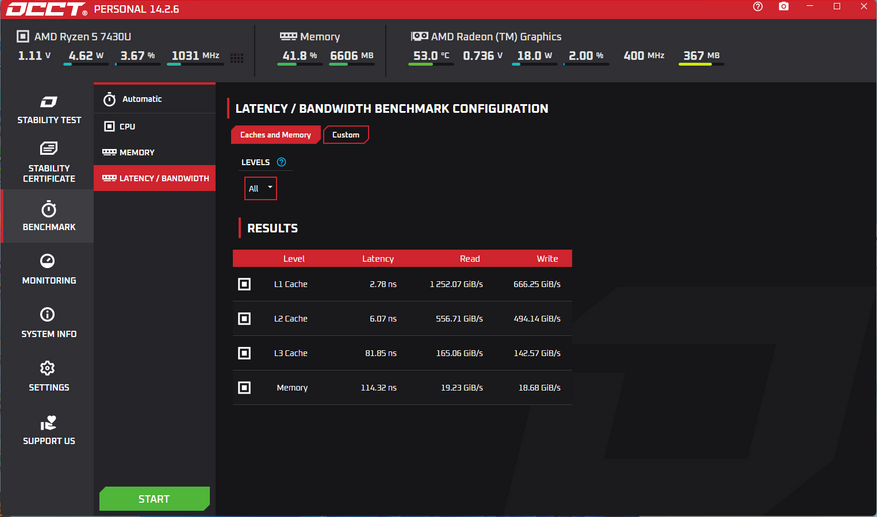Click the GPU power 18.0 W value

pos(534,55)
